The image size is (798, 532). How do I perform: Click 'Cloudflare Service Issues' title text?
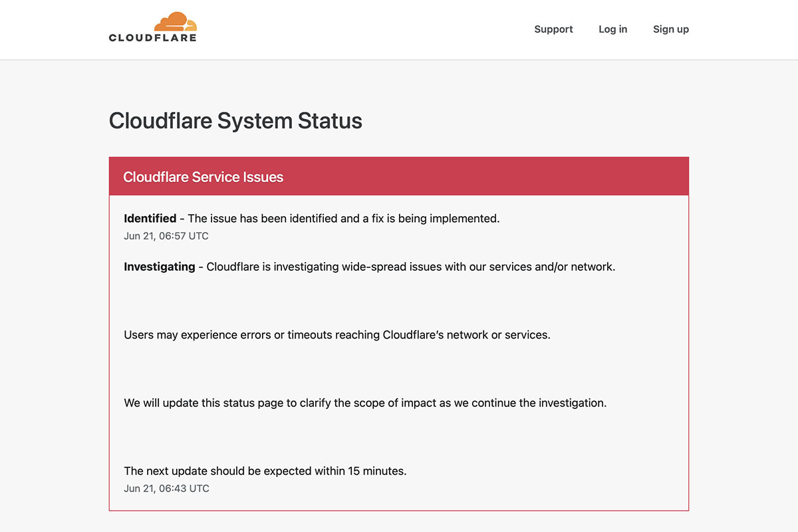pos(203,177)
